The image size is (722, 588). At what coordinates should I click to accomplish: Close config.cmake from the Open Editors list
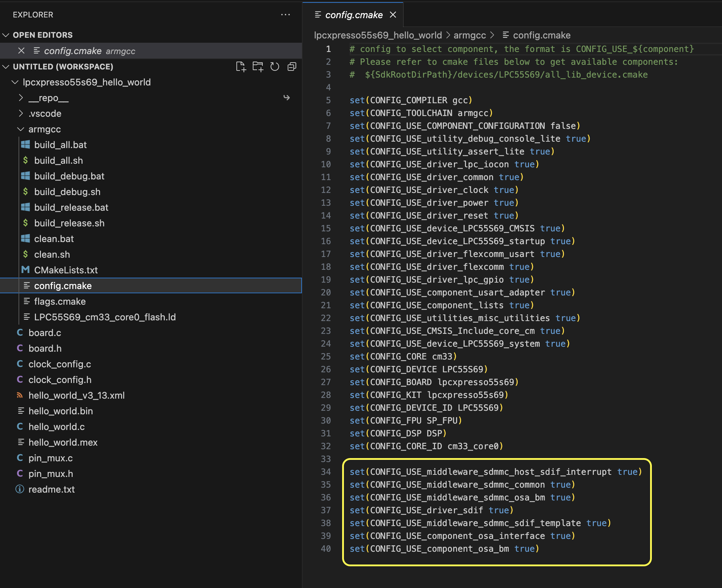[x=21, y=51]
